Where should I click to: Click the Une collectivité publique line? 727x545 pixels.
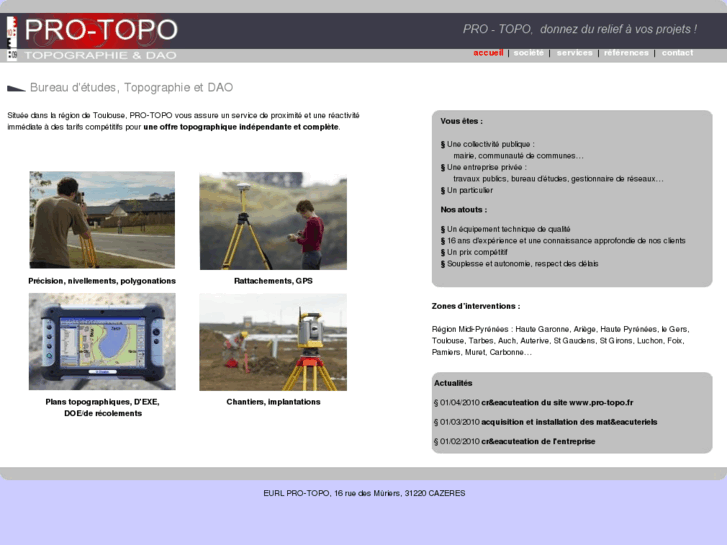click(487, 144)
